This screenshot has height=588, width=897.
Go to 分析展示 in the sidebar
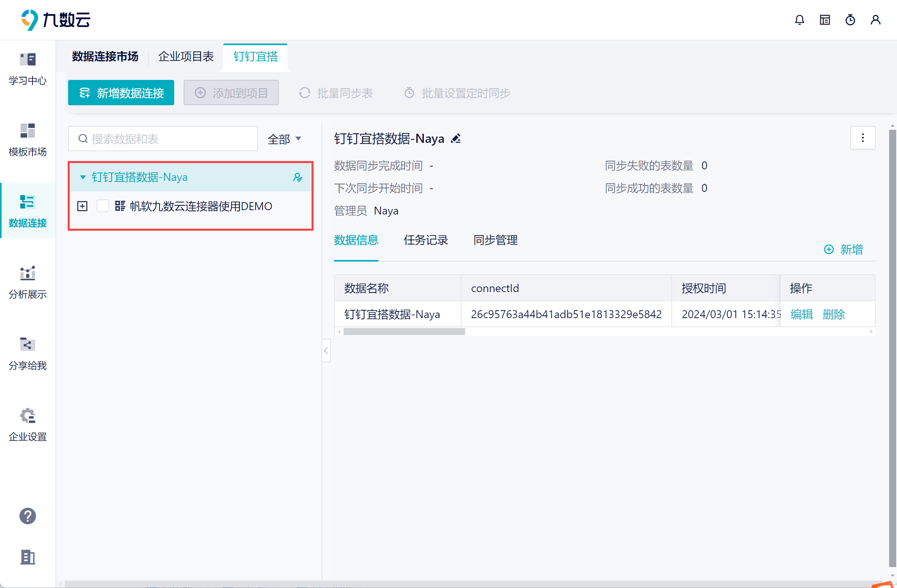tap(28, 282)
